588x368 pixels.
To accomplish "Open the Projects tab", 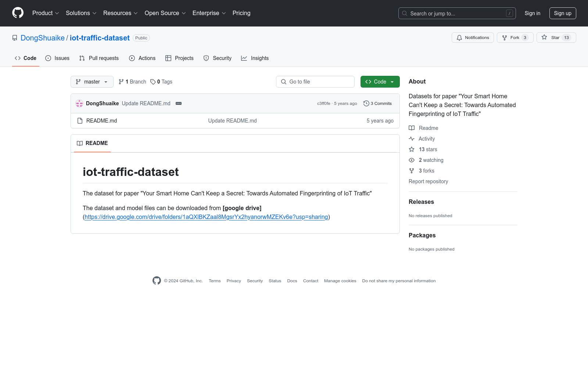I will pos(179,58).
